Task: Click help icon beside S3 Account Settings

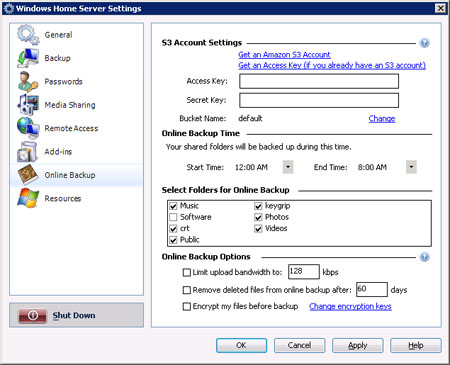Action: (x=424, y=43)
